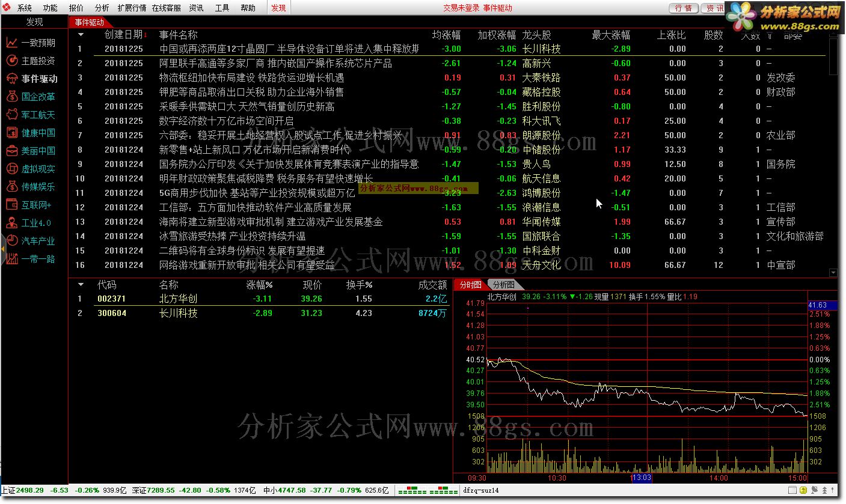
Task: Click the 交易未登录 link
Action: tap(461, 8)
